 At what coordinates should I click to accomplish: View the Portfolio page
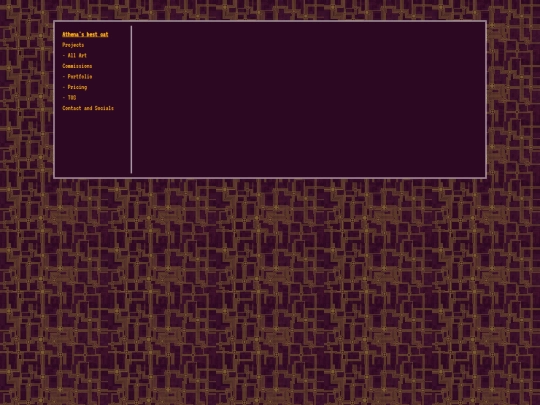(x=80, y=77)
